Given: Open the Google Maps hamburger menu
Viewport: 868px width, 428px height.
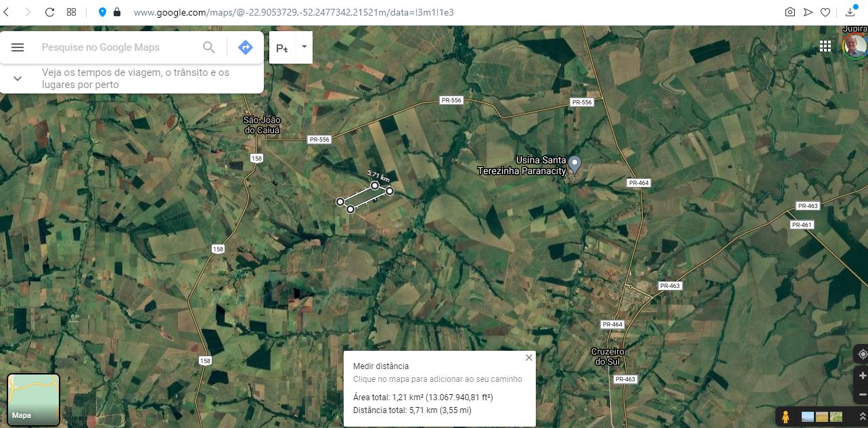Looking at the screenshot, I should (18, 47).
